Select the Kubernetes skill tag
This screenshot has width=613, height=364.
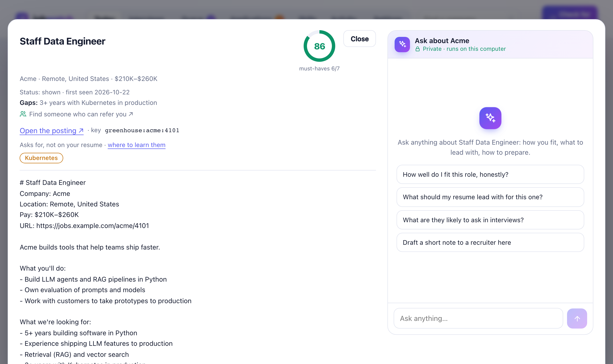tap(41, 158)
